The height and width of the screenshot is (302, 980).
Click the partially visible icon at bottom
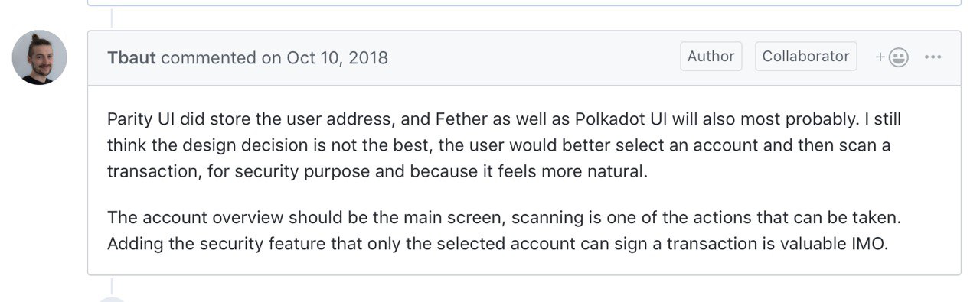click(x=113, y=299)
